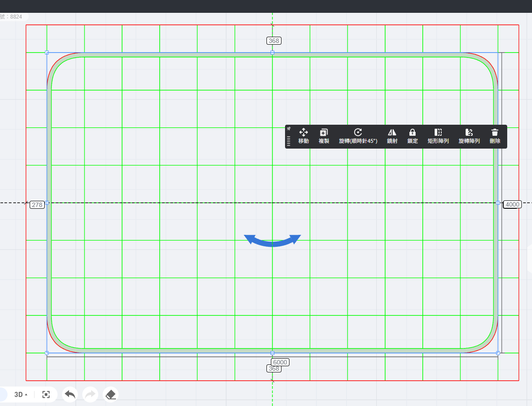The height and width of the screenshot is (406, 532).
Task: Delete the selected shape (刪除)
Action: tap(494, 136)
